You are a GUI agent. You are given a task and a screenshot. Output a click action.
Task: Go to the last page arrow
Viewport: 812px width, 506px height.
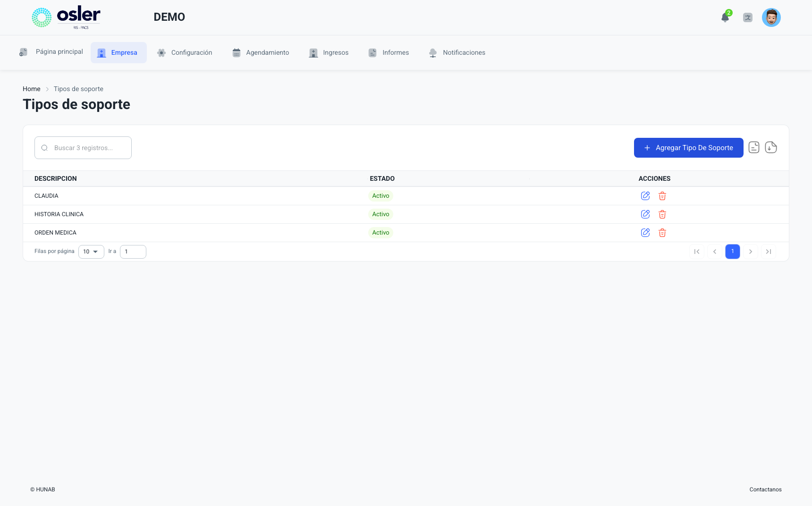point(769,252)
